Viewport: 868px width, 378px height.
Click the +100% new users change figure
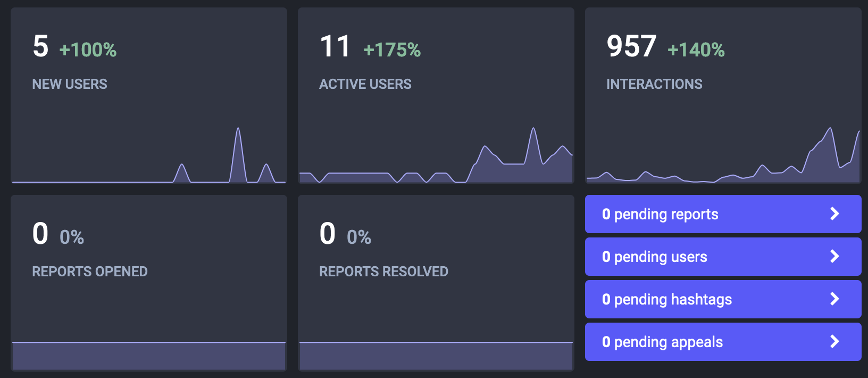point(88,50)
